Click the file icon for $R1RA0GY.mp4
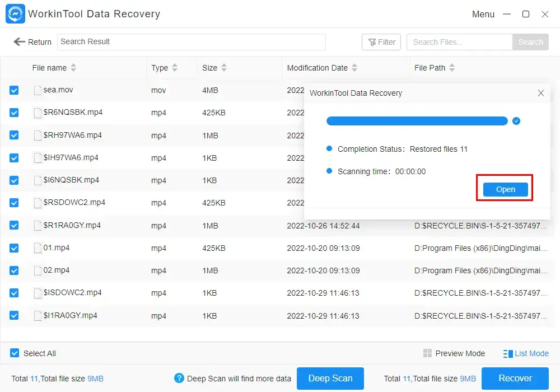Viewport: 560px width, 392px height. point(38,225)
